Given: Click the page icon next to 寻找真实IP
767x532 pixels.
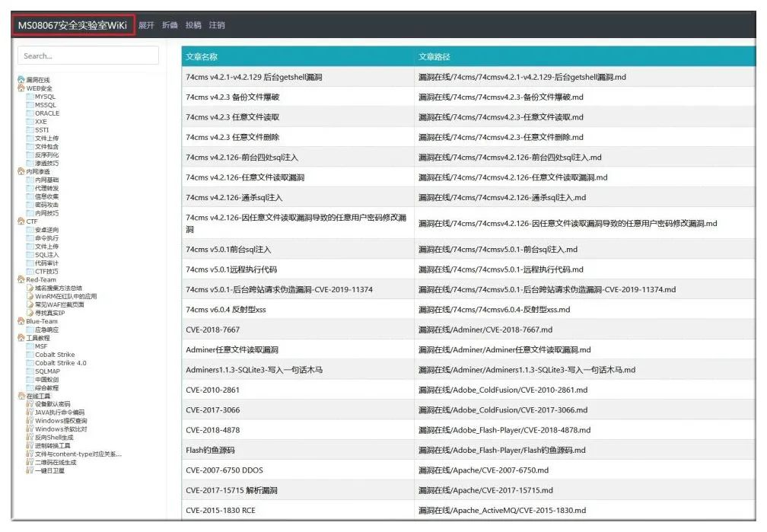Looking at the screenshot, I should point(30,313).
